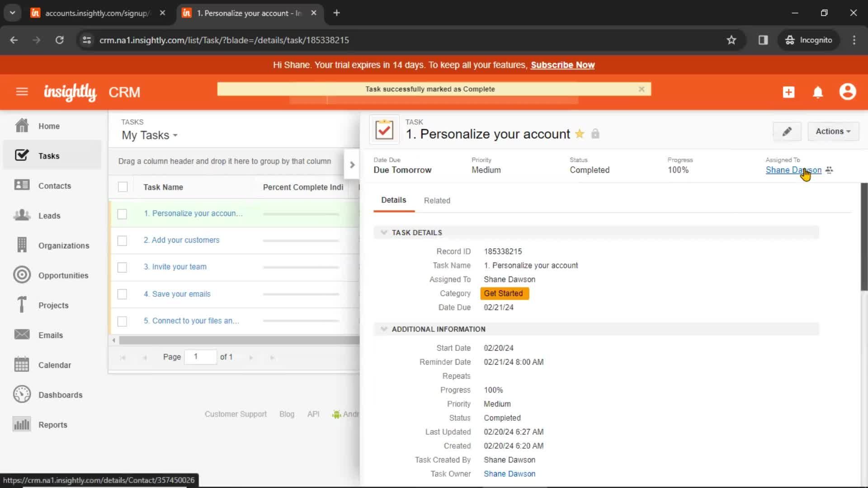Click the Blog footer link
Image resolution: width=868 pixels, height=488 pixels.
(x=287, y=414)
